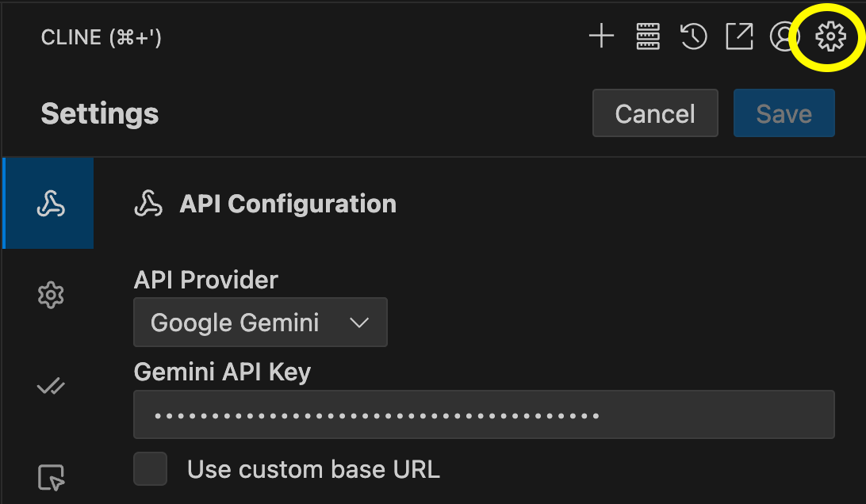Open the Account profile icon
The height and width of the screenshot is (504, 866).
pos(784,37)
